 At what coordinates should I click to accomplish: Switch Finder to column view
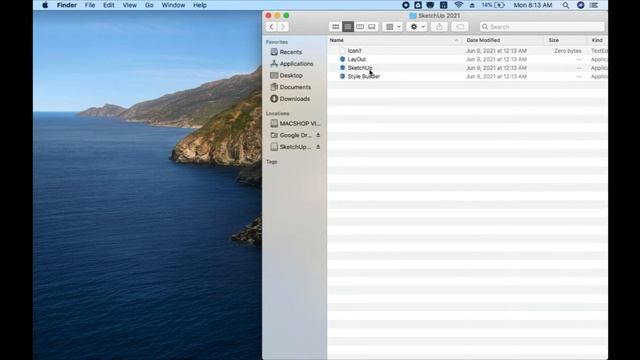click(360, 27)
